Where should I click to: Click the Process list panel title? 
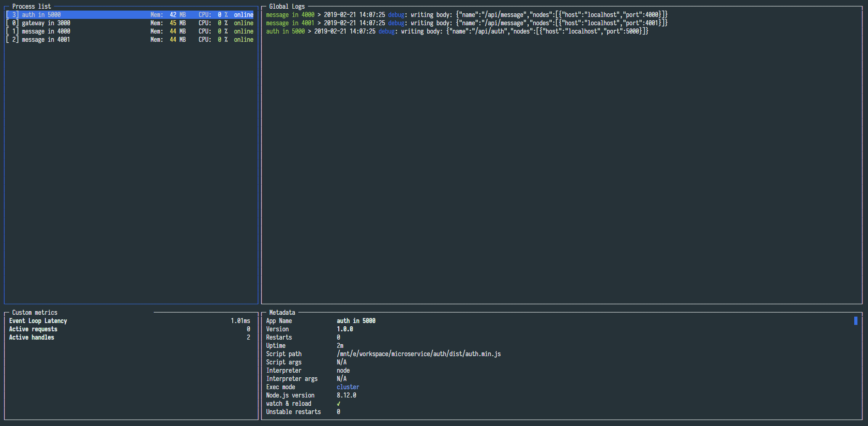pos(32,6)
